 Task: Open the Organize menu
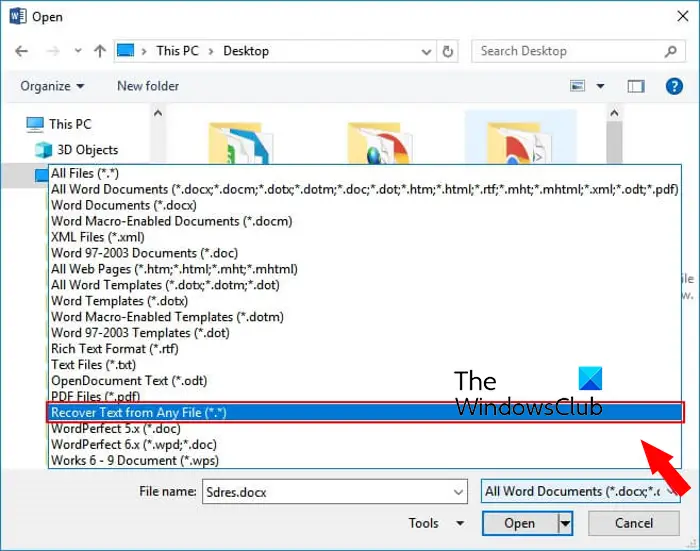tap(52, 86)
